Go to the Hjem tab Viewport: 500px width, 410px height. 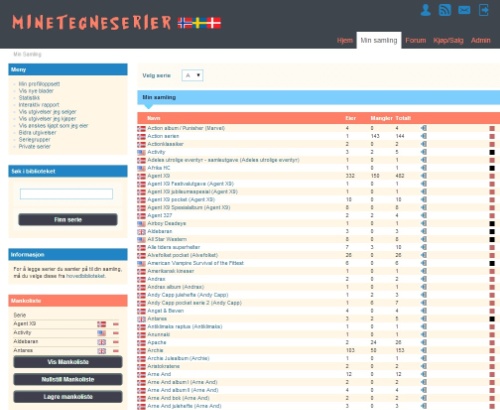[x=345, y=40]
